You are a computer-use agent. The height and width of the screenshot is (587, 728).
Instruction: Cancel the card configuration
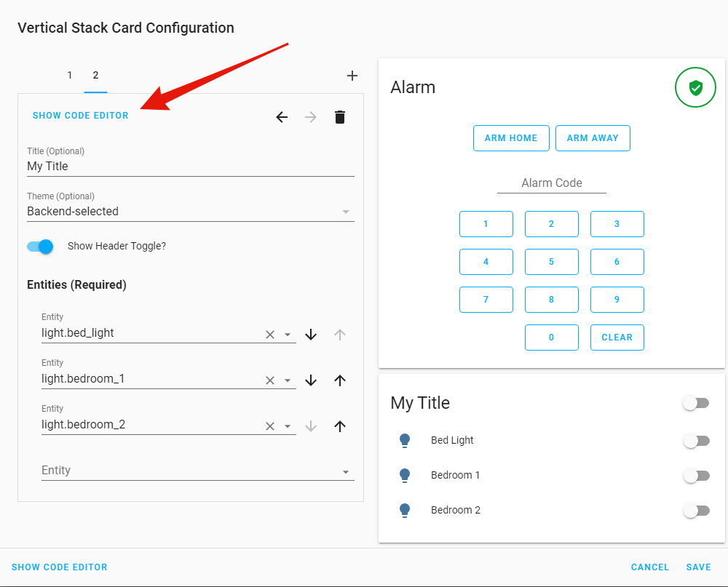pyautogui.click(x=649, y=567)
